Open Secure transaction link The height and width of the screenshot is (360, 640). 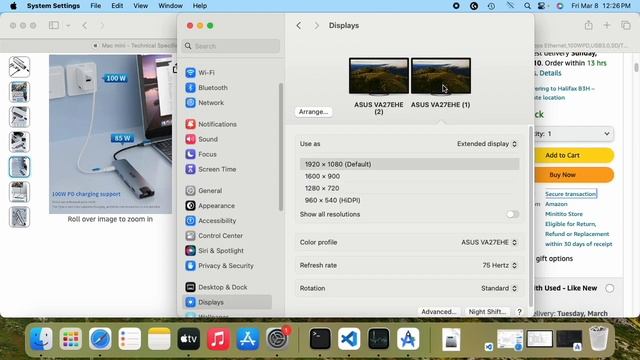[571, 194]
